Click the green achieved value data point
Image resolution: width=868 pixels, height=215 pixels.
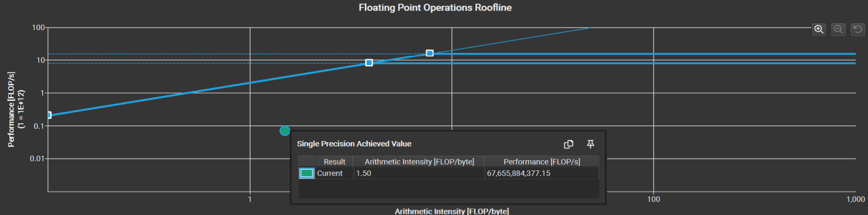pos(285,131)
